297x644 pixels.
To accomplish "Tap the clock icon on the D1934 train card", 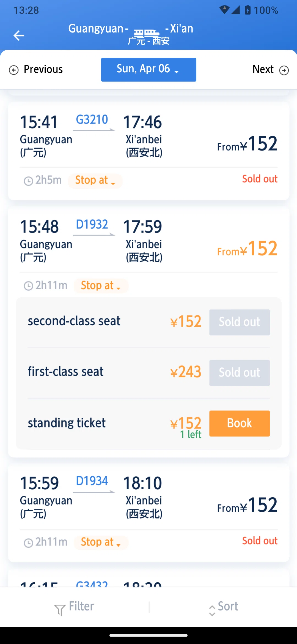I will [x=29, y=543].
